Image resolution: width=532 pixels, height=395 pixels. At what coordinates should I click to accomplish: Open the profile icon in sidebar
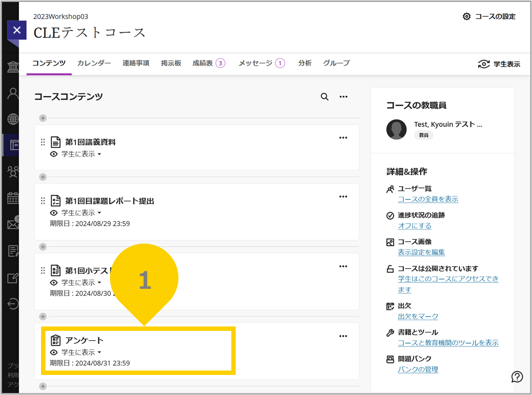(13, 93)
